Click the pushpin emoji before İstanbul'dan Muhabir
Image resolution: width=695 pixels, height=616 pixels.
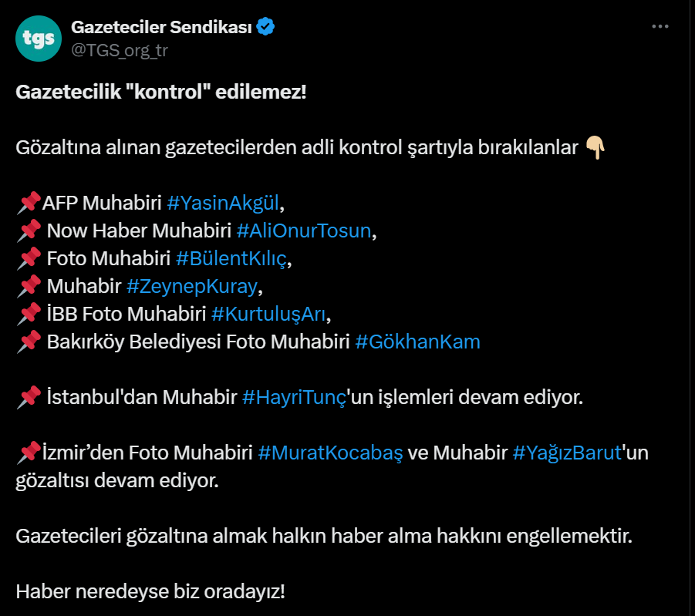tap(29, 398)
